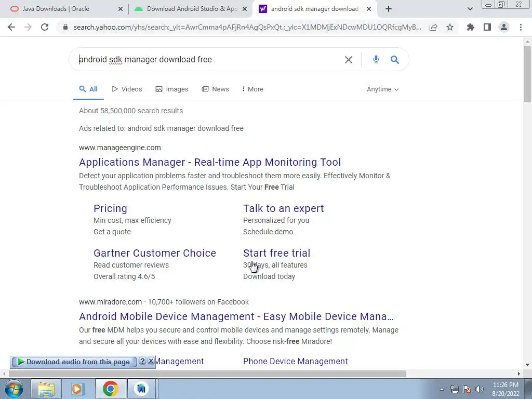
Task: Switch to Videos results
Action: [x=127, y=89]
